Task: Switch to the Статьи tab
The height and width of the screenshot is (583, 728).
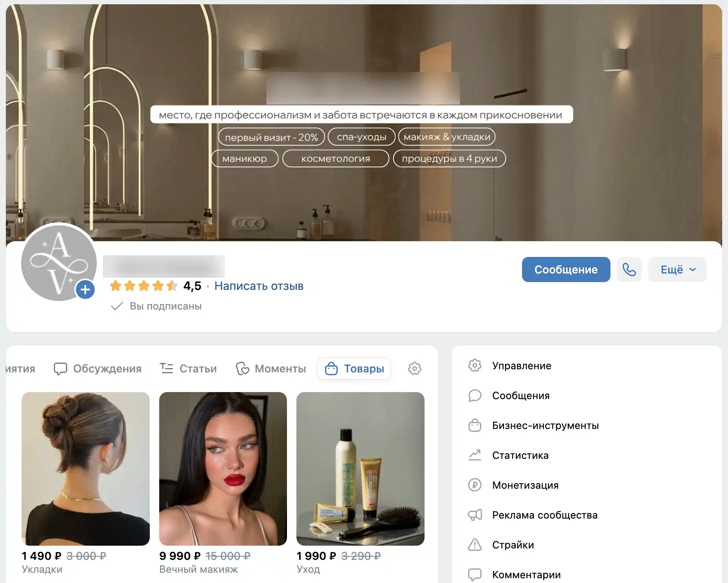Action: point(188,368)
